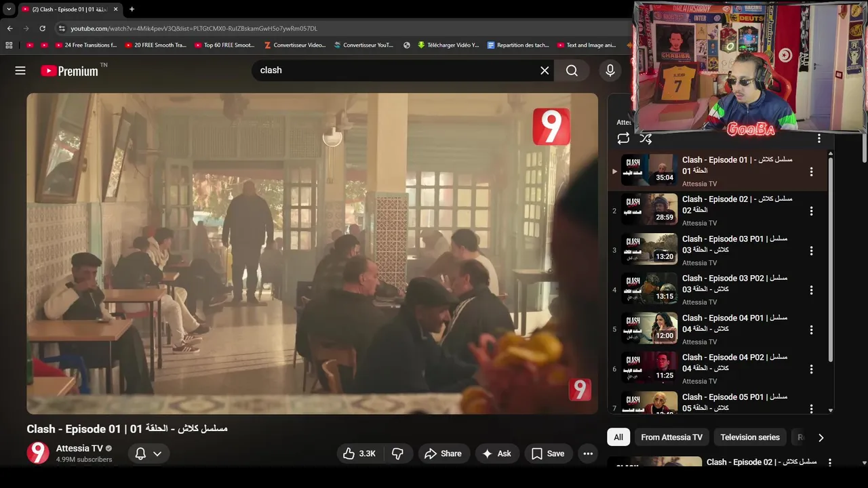Screen dimensions: 868x488
Task: Click the browser forward arrow
Action: pos(26,28)
